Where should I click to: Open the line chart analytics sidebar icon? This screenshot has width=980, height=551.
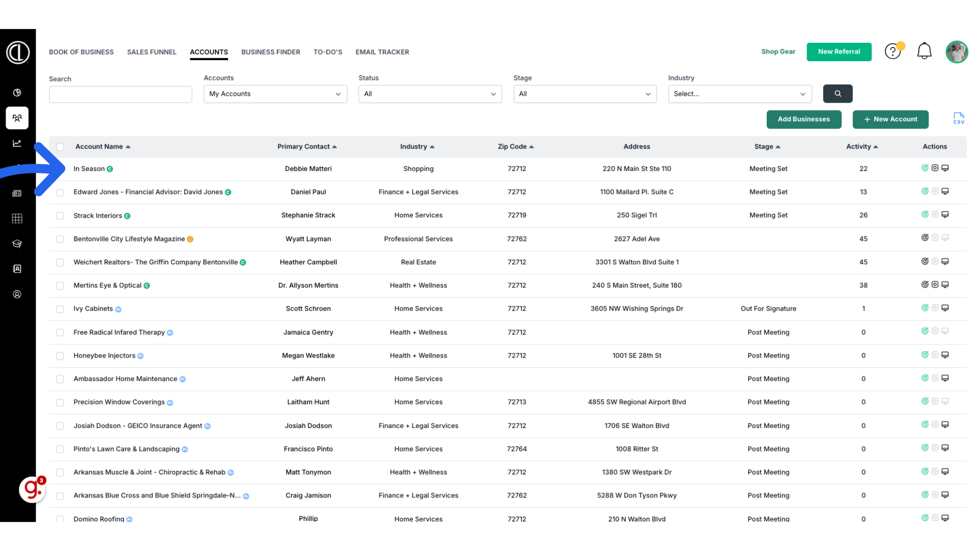coord(17,143)
